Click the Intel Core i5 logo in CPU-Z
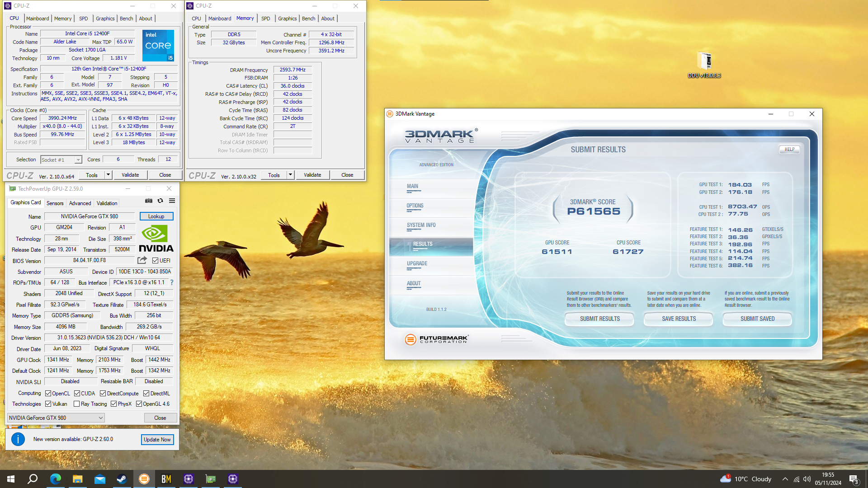Viewport: 868px width, 488px height. (x=158, y=46)
